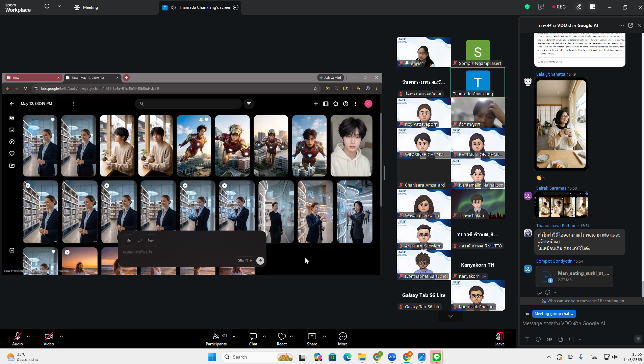Expand audio options arrow

28,336
